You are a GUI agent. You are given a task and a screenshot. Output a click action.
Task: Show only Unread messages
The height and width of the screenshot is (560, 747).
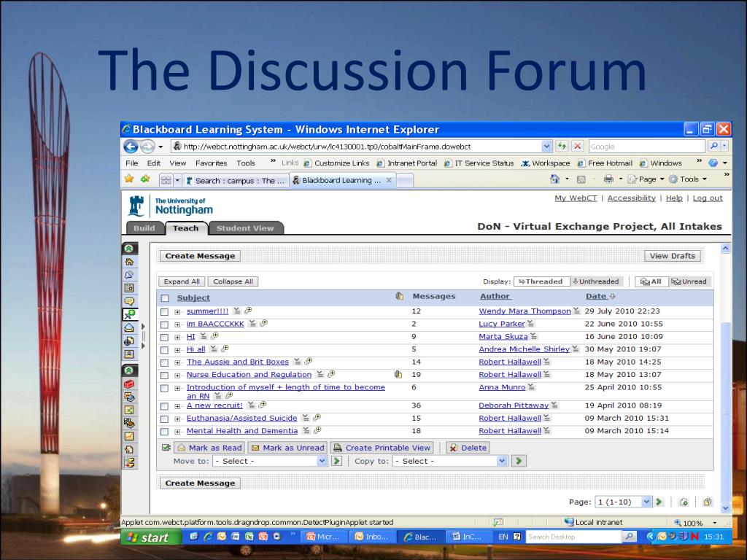[689, 281]
